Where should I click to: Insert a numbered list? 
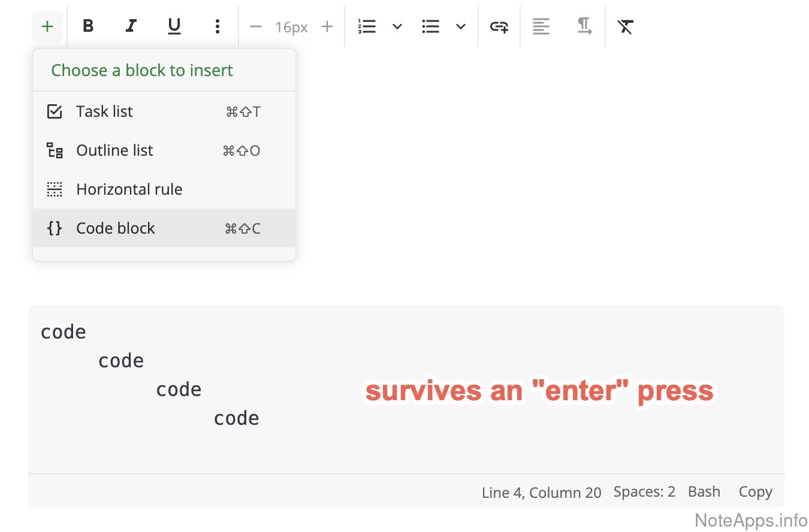367,26
